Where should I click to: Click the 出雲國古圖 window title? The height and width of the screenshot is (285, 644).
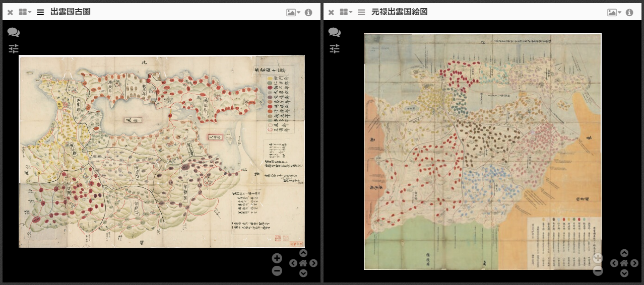point(71,12)
